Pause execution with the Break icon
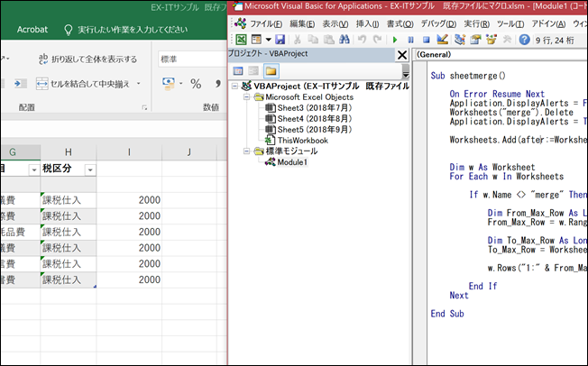This screenshot has height=366, width=588. click(x=410, y=40)
